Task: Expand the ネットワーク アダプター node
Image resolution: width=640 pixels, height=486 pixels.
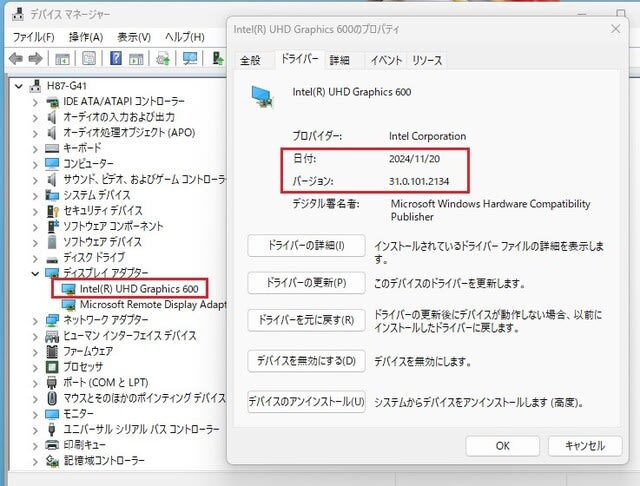Action: pyautogui.click(x=35, y=321)
